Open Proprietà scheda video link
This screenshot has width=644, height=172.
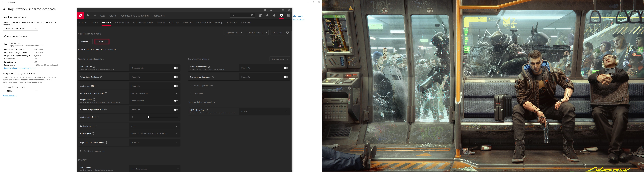20,68
